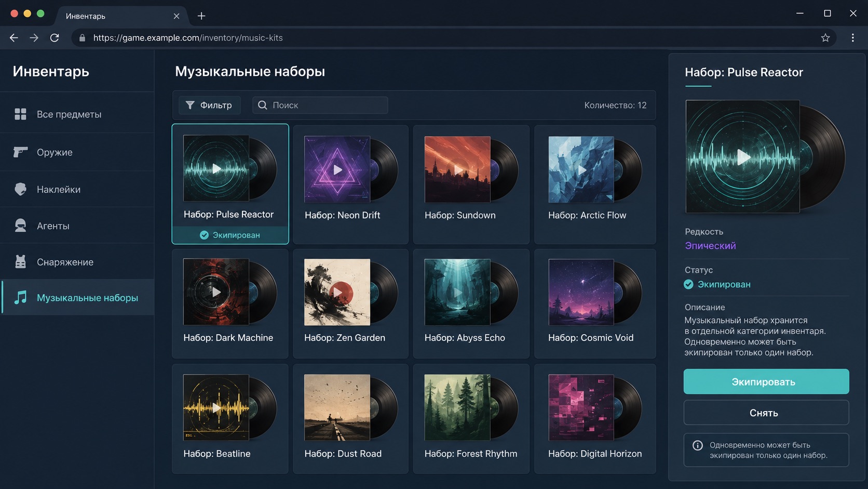Play the Beatline kit preview

(216, 408)
